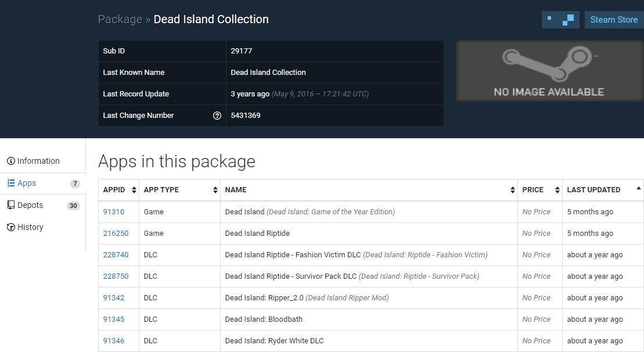Open app ID 228740 link
Image resolution: width=644 pixels, height=352 pixels.
click(116, 254)
